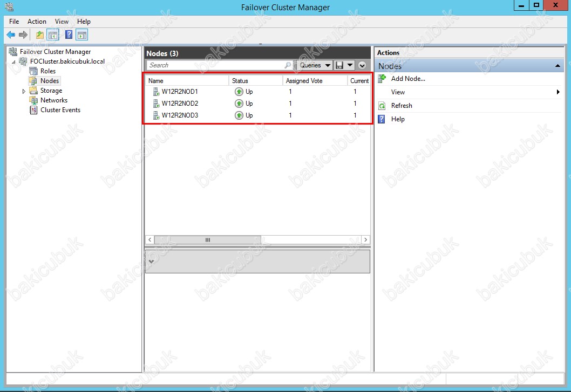Image resolution: width=571 pixels, height=392 pixels.
Task: Select the W12R2NOD2 row name
Action: [180, 104]
